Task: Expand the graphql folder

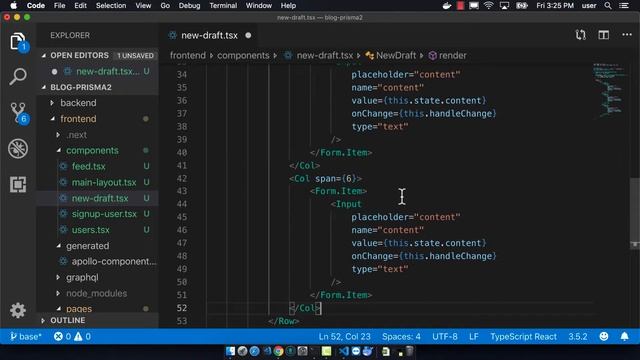Action: [58, 278]
